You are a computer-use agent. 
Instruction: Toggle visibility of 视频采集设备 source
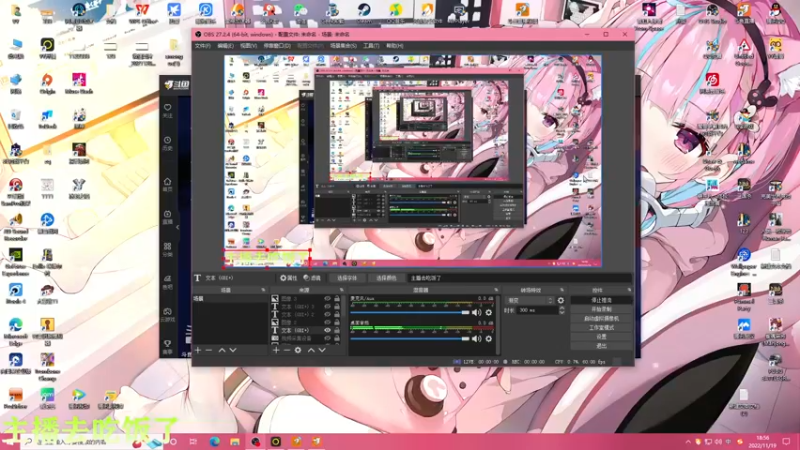click(x=328, y=338)
